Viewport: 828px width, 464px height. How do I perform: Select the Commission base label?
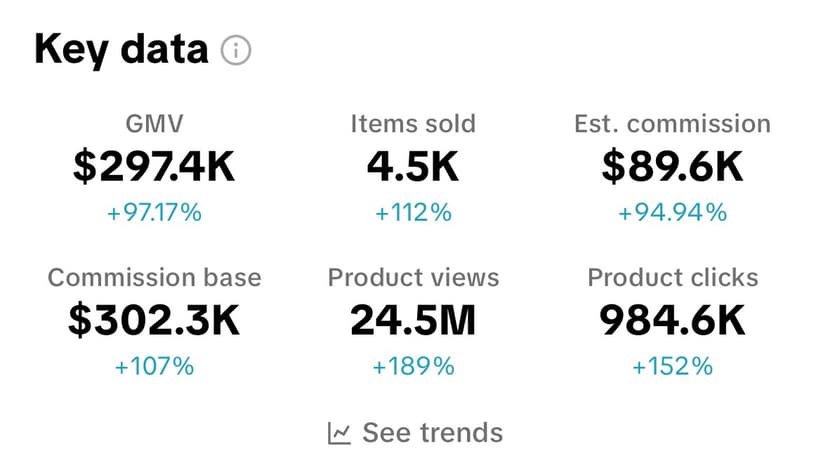click(x=154, y=277)
